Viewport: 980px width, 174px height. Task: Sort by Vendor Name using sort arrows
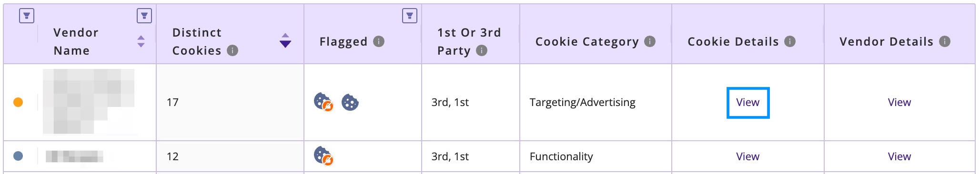141,41
